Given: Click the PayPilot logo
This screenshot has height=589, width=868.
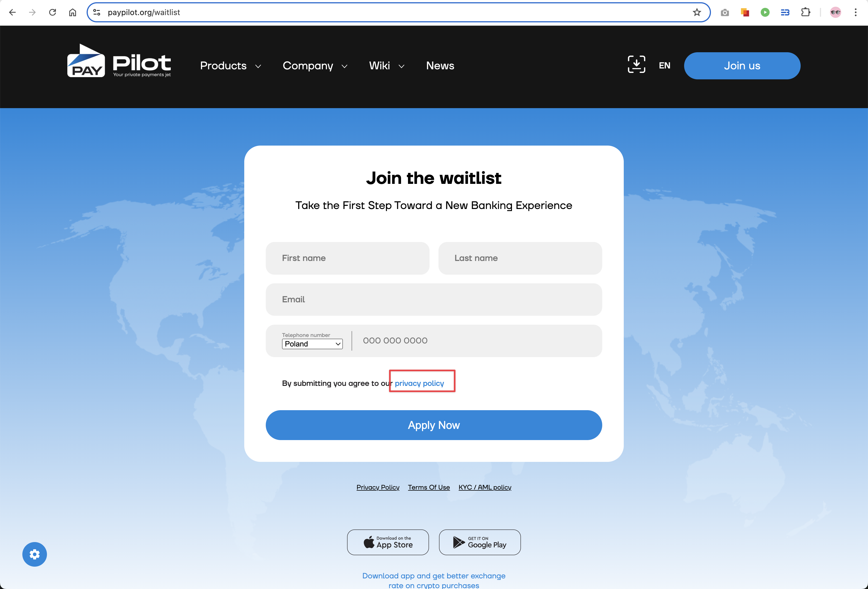Looking at the screenshot, I should click(x=119, y=61).
